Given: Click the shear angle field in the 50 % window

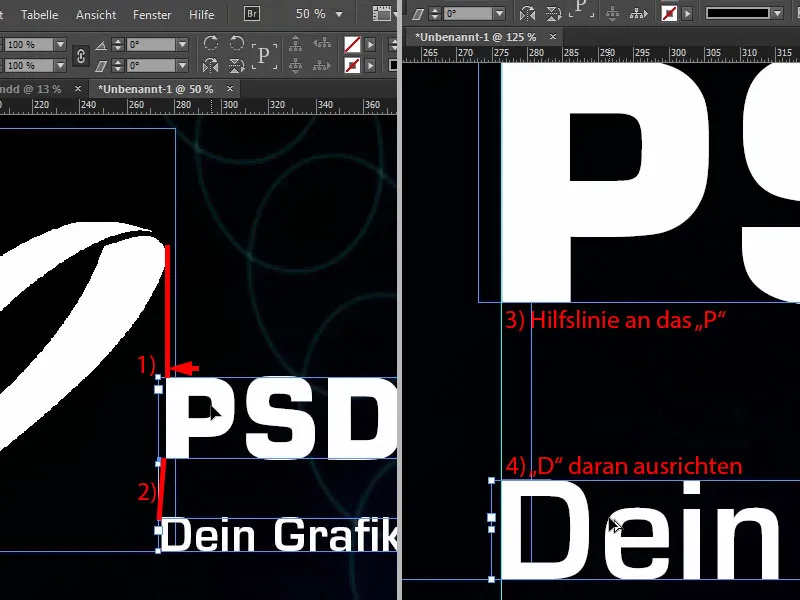Looking at the screenshot, I should 151,66.
